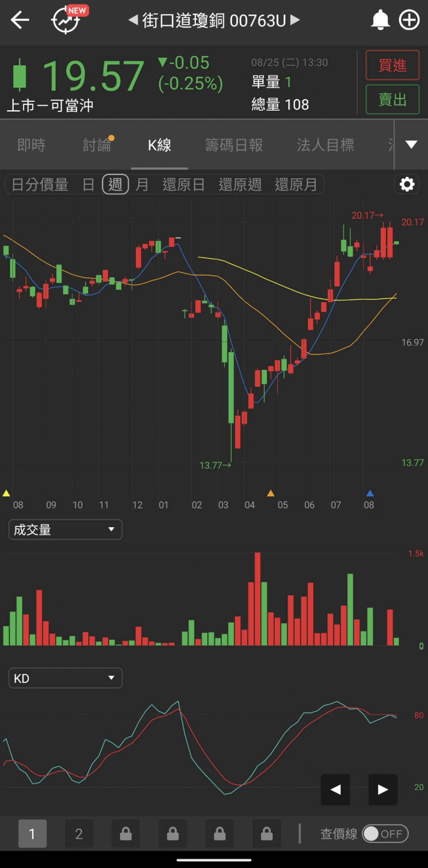This screenshot has height=868, width=428.
Task: Switch to the 籌碼日報 tab
Action: click(x=234, y=145)
